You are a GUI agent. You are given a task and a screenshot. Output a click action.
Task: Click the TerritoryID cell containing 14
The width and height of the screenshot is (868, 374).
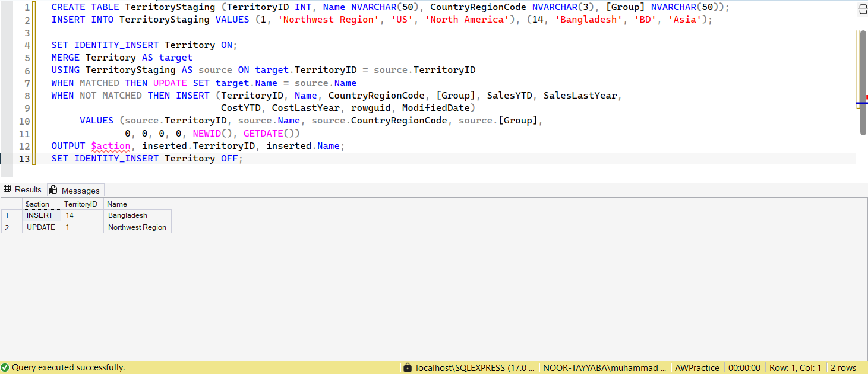82,215
